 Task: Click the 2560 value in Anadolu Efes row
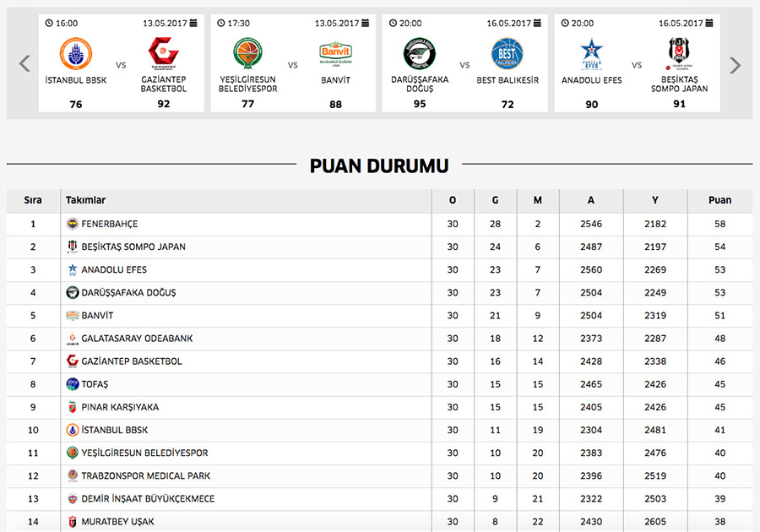(x=591, y=269)
